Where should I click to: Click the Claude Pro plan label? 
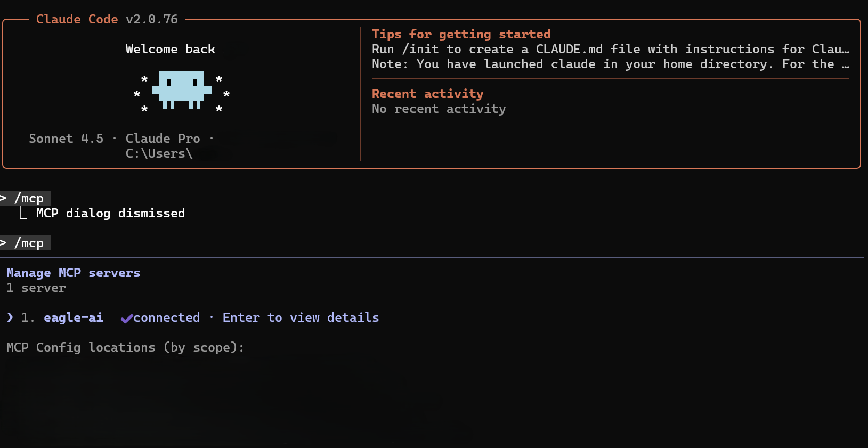point(163,139)
